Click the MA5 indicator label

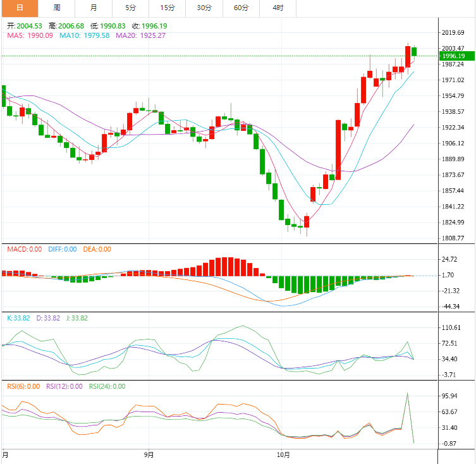coord(30,35)
